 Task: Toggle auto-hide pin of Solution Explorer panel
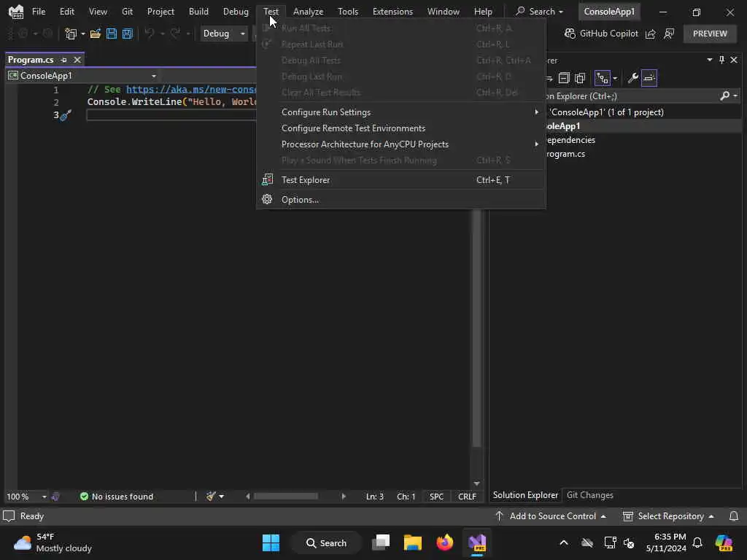tap(721, 60)
